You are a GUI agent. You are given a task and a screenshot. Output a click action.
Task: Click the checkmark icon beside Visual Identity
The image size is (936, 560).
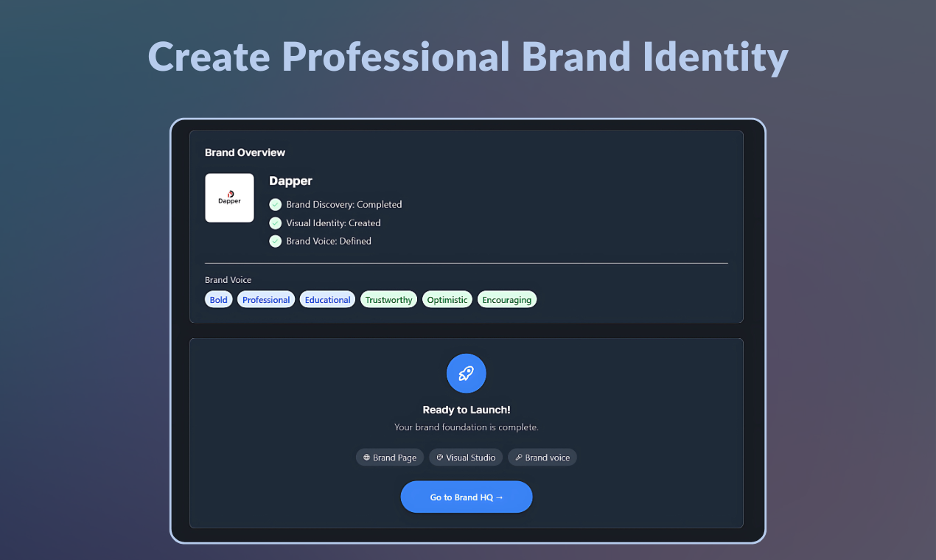point(275,223)
